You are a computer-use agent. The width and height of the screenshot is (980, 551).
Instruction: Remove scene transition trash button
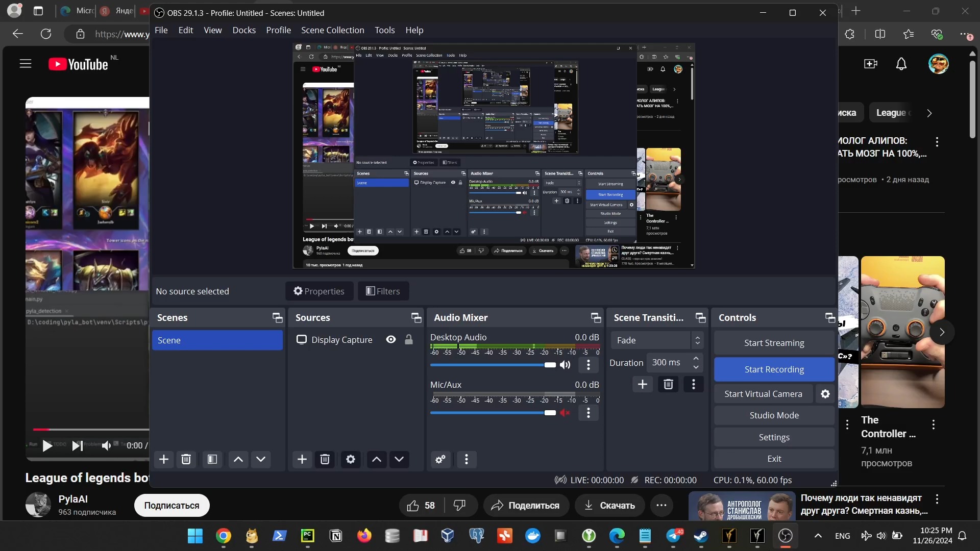pos(668,384)
